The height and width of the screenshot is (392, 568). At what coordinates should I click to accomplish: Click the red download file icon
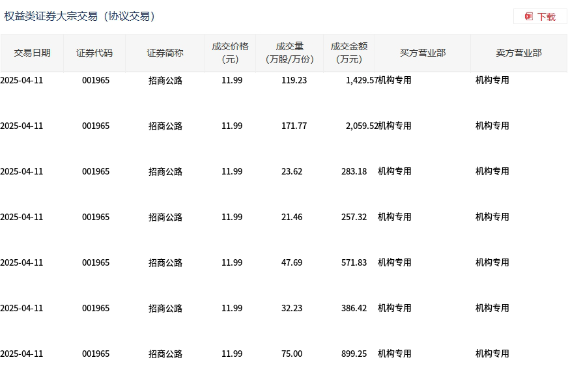(x=529, y=16)
